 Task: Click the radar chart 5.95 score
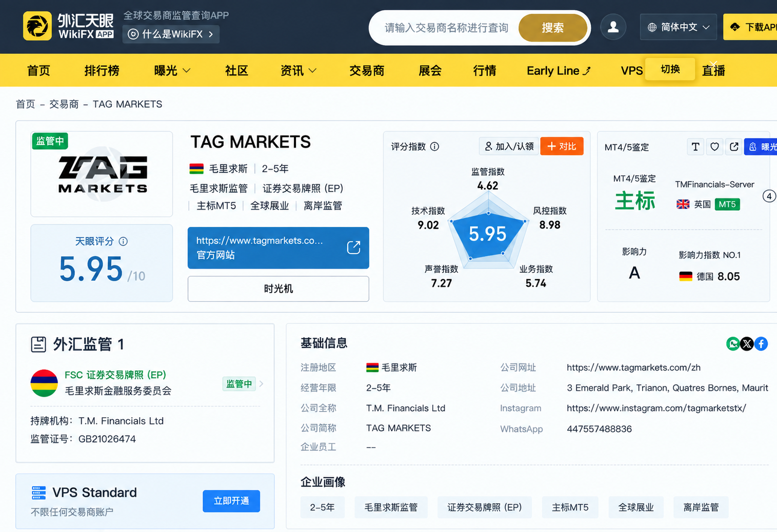pos(487,234)
